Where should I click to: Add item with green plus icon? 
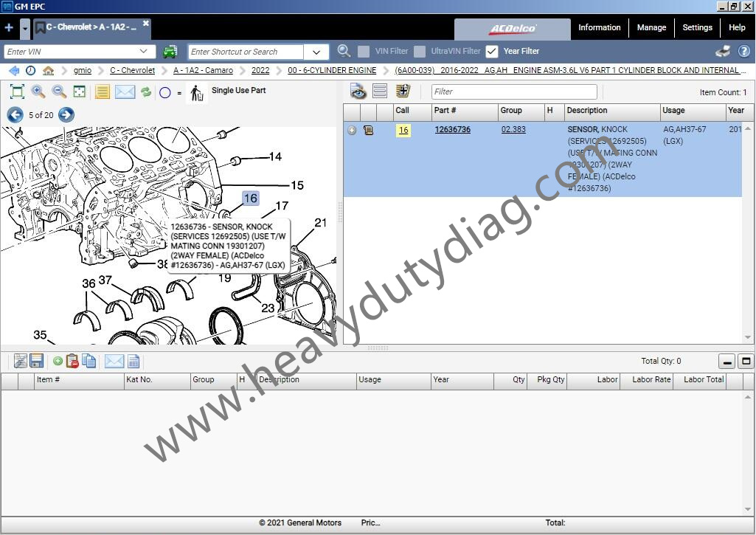tap(58, 361)
